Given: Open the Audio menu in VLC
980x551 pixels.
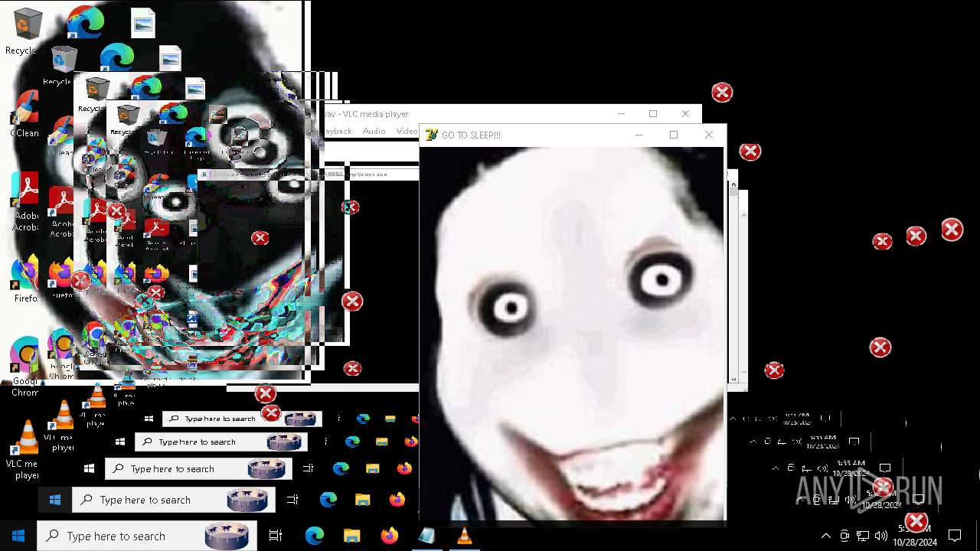Looking at the screenshot, I should point(374,131).
